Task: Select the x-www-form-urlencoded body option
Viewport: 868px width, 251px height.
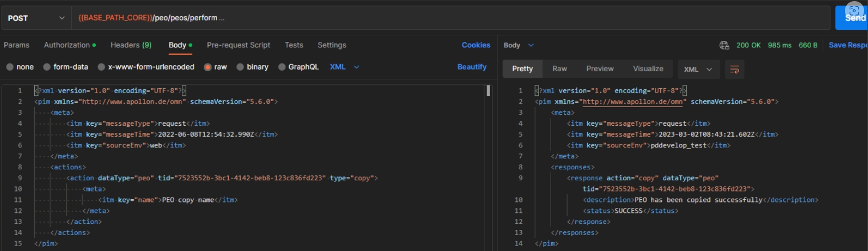Action: [146, 67]
